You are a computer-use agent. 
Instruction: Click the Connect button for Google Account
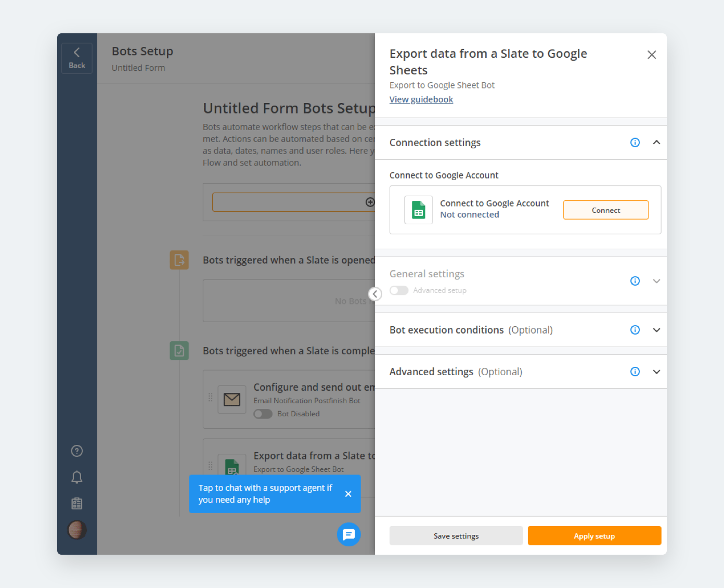point(605,210)
